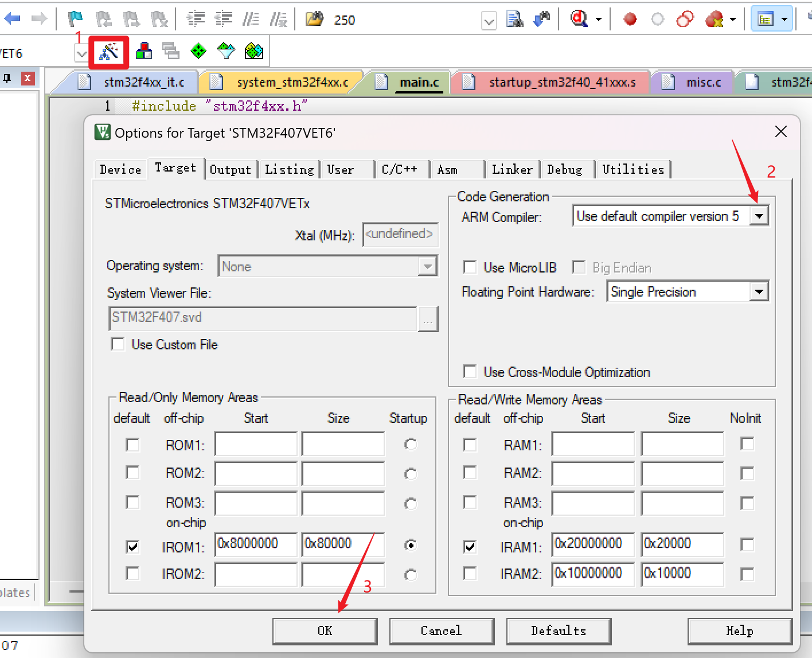Open Help for target options
Viewport: 812px width, 658px height.
coord(740,631)
